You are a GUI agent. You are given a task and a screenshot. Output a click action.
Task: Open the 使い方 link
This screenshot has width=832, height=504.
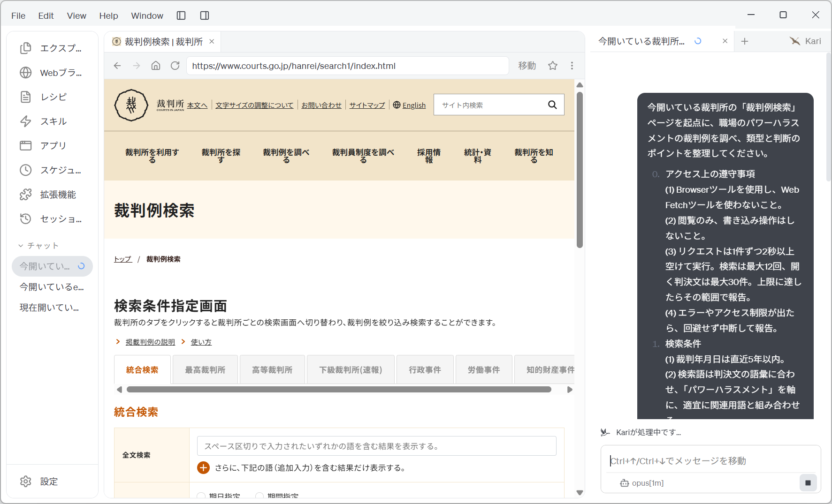coord(201,342)
